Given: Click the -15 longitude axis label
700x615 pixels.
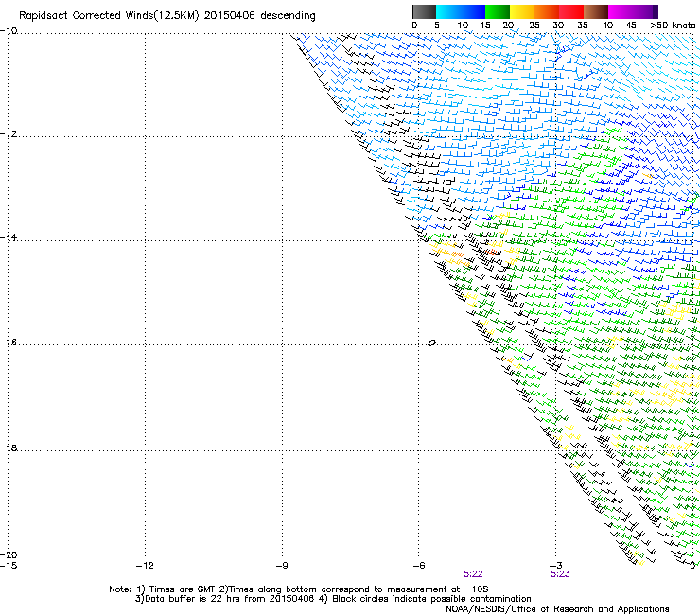Looking at the screenshot, I should (x=9, y=566).
